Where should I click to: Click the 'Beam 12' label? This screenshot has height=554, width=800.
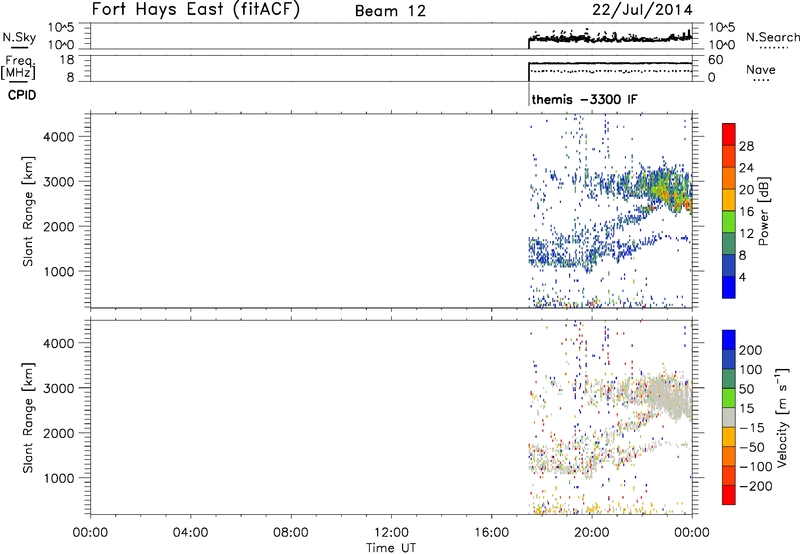coord(390,11)
